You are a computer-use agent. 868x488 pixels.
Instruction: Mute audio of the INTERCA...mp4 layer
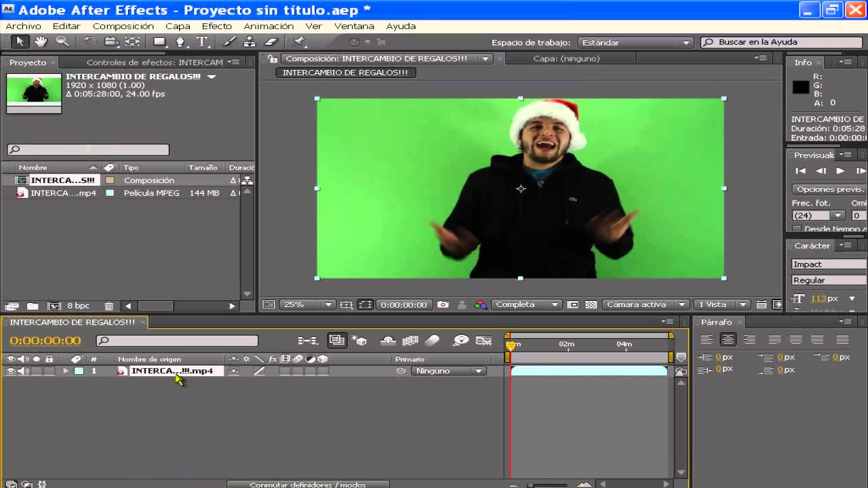22,371
